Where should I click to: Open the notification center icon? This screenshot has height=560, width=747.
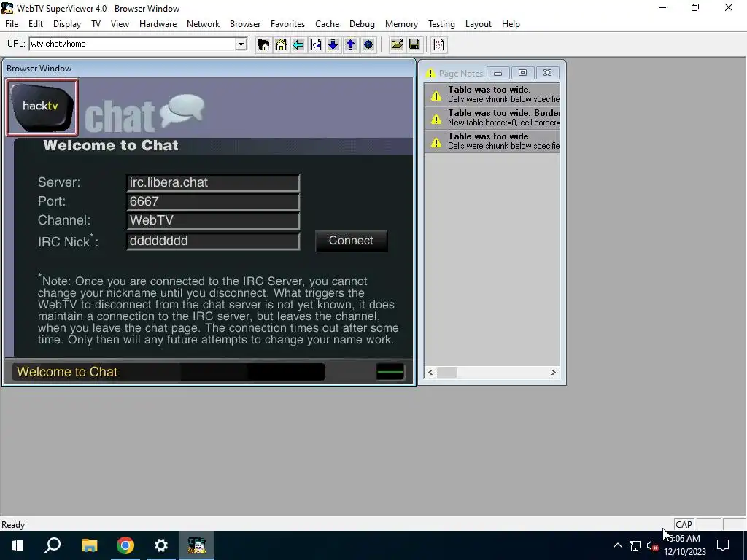723,545
